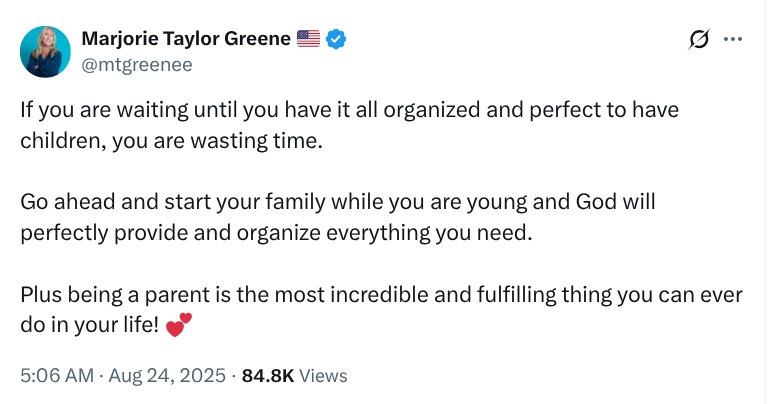Image resolution: width=778 pixels, height=404 pixels.
Task: Open the Marjorie Taylor Greene display name
Action: click(186, 39)
